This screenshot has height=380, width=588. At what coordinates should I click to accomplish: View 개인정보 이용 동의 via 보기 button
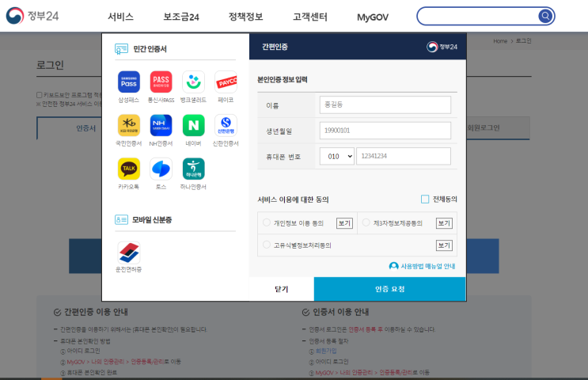[344, 223]
